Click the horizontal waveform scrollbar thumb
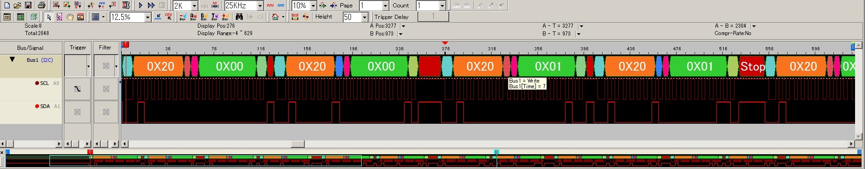The image size is (868, 169). [x=297, y=144]
